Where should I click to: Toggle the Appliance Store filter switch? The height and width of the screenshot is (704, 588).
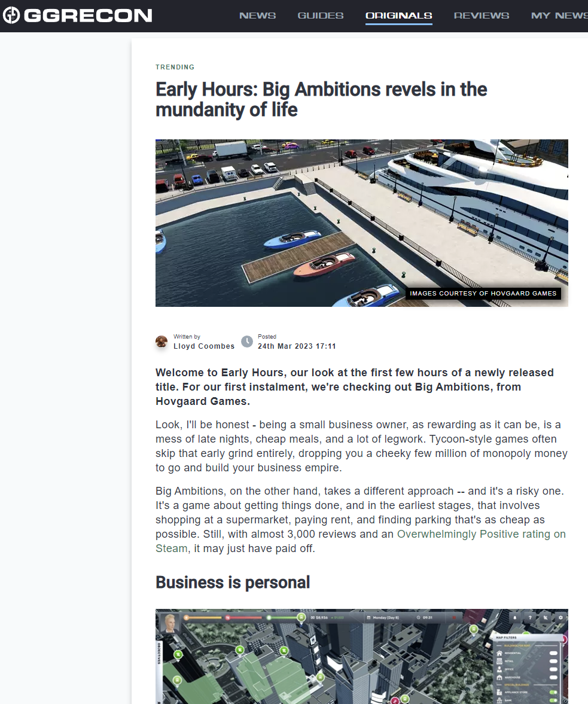(x=553, y=693)
